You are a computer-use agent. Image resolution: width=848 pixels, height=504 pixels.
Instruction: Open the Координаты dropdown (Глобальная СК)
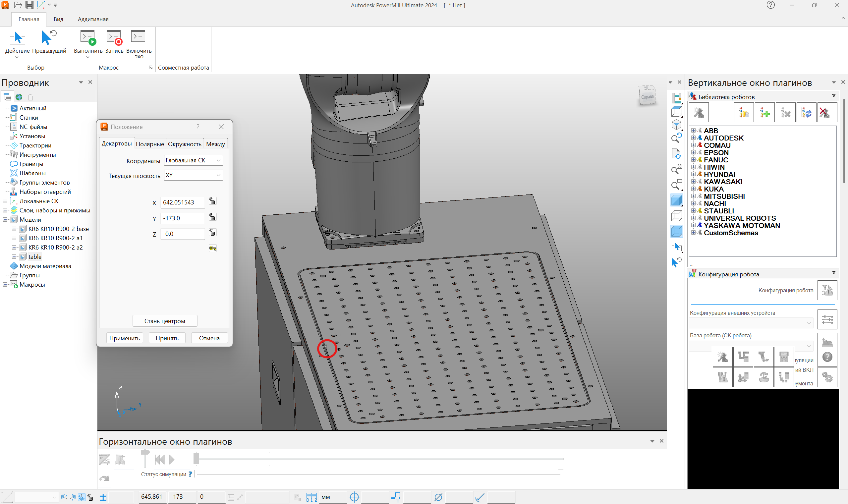pyautogui.click(x=193, y=160)
